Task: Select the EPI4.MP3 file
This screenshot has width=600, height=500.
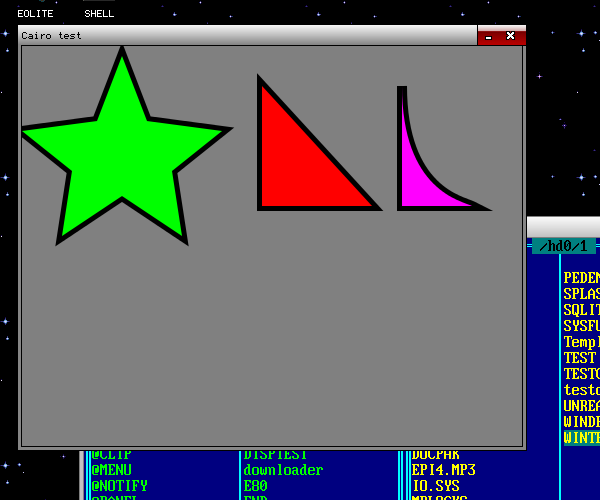Action: pyautogui.click(x=443, y=470)
